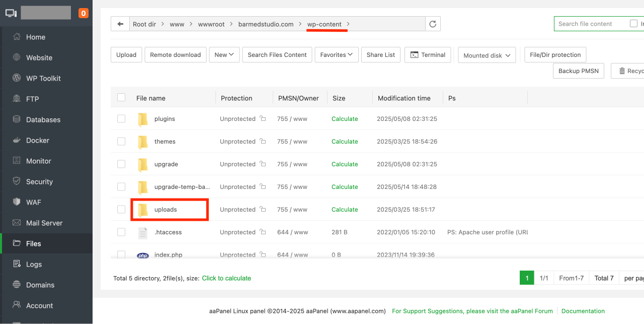Click the index.php file icon
The height and width of the screenshot is (324, 644).
[143, 255]
